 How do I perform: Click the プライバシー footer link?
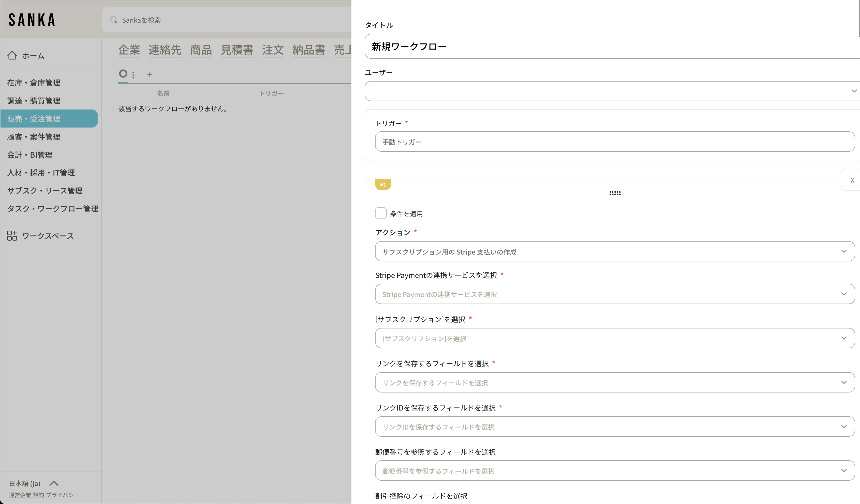pos(63,495)
